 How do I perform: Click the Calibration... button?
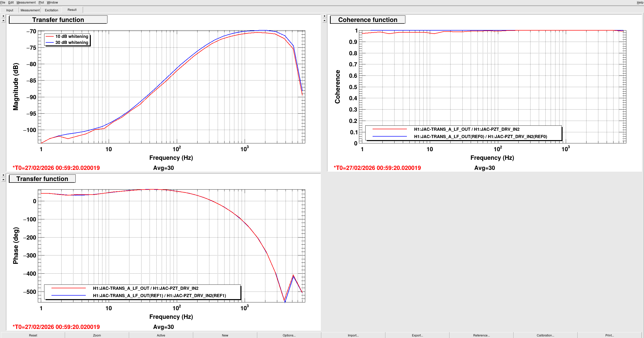coord(545,335)
